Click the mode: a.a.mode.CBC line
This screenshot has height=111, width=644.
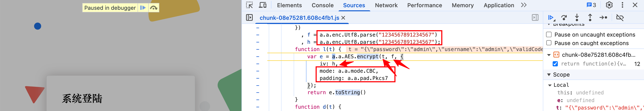tap(349, 71)
